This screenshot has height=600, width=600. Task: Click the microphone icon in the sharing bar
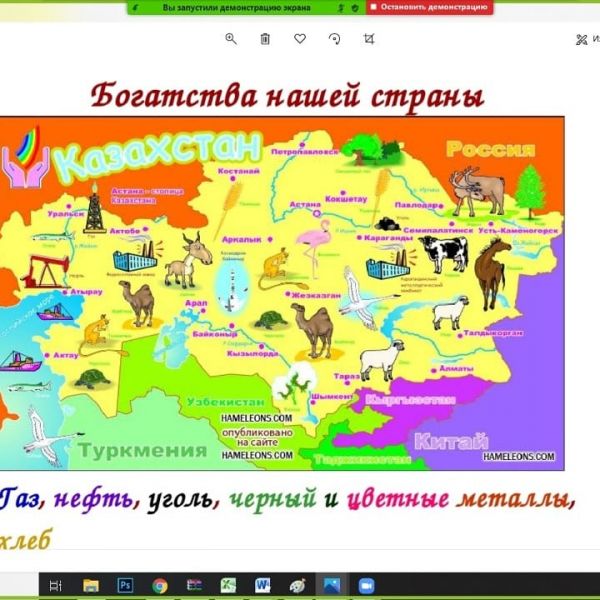[341, 7]
